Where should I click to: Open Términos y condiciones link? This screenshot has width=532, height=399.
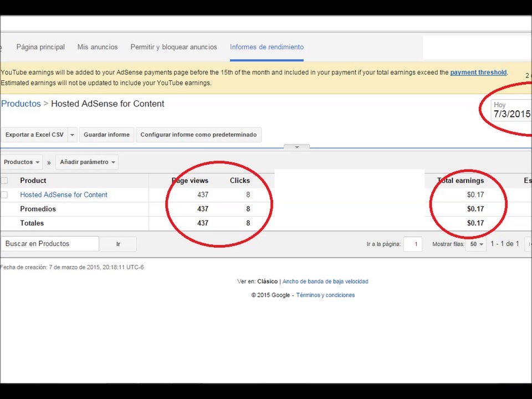click(x=325, y=295)
